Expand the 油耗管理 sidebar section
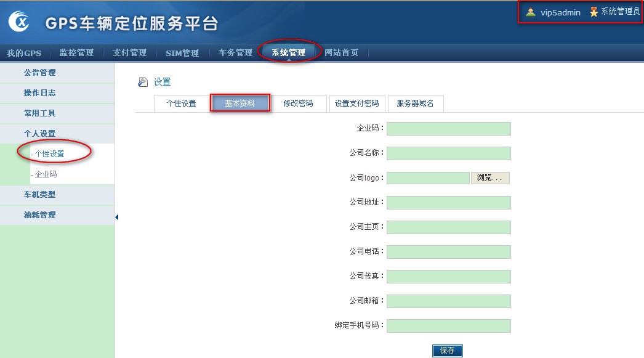 [39, 215]
